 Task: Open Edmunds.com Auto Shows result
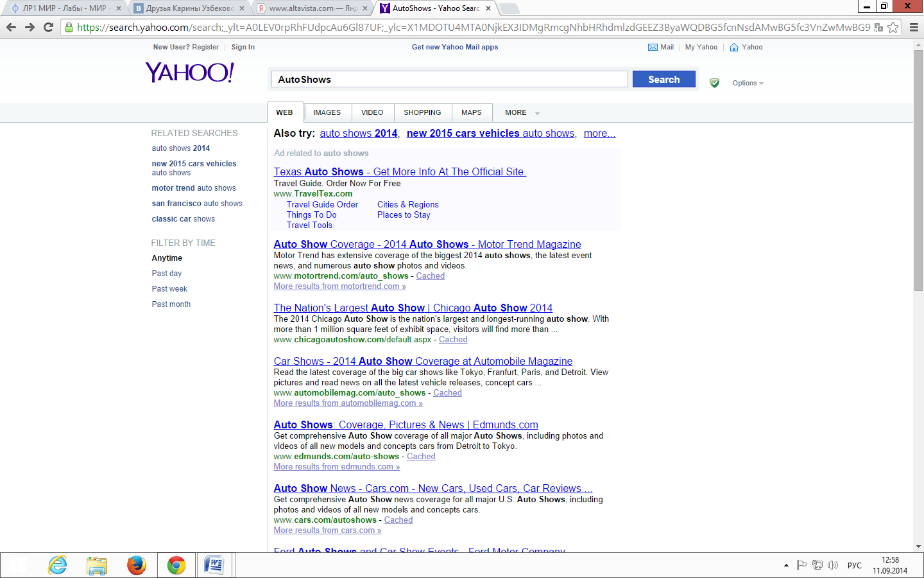(x=406, y=425)
